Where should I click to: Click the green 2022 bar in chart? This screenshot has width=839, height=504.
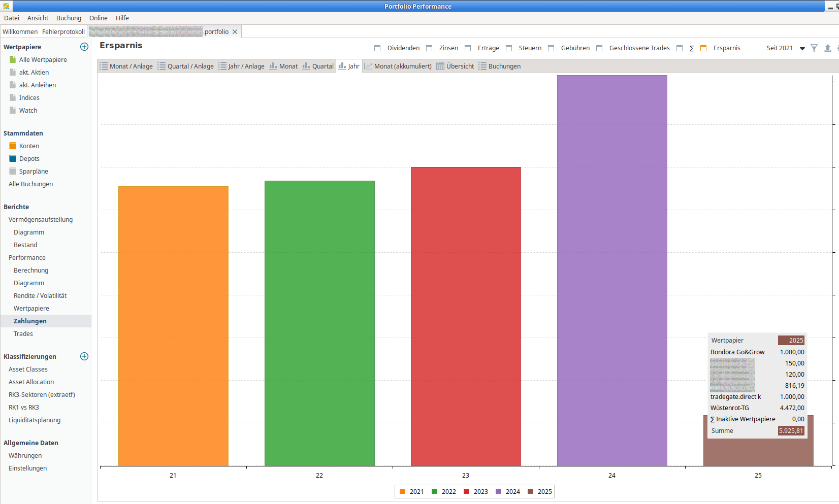319,323
